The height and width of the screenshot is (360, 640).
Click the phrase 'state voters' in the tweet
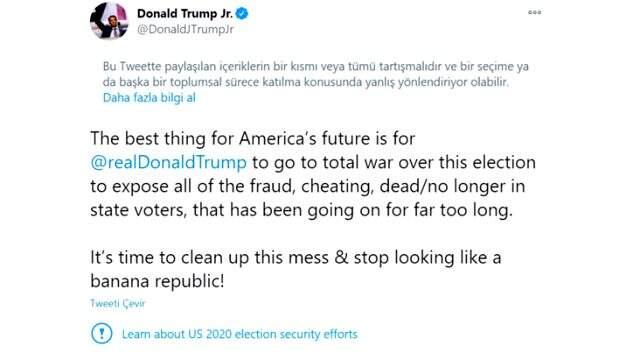[138, 210]
